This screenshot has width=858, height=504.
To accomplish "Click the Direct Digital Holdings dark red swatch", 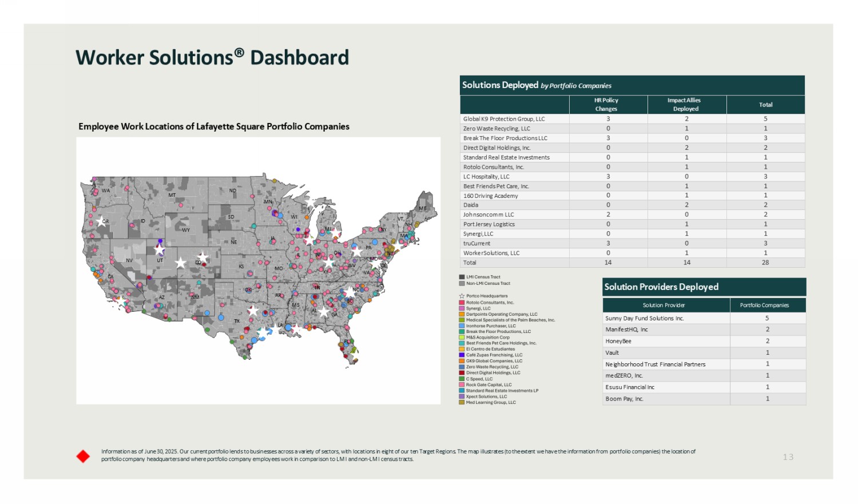I will pyautogui.click(x=462, y=372).
